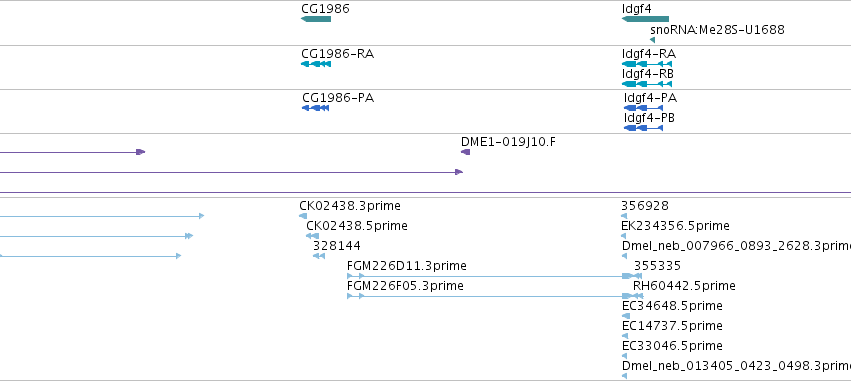Screen dimensions: 851x381
Task: Click the CK02438.3prime EST label
Action: coord(350,206)
